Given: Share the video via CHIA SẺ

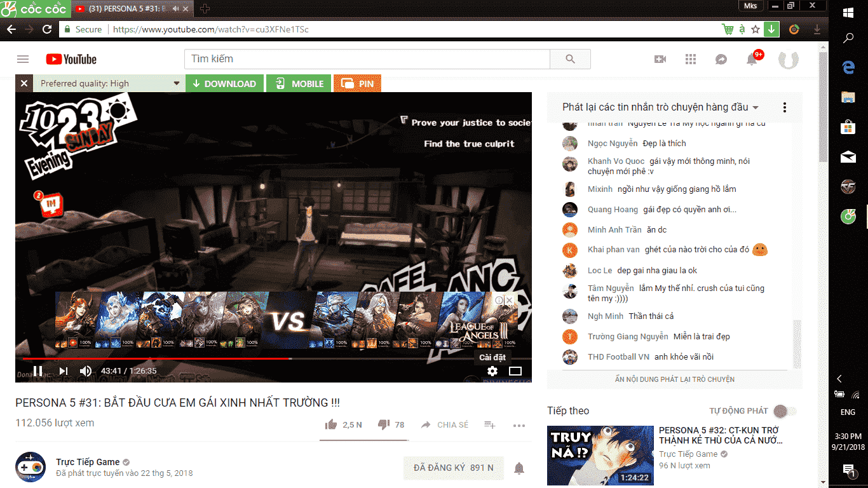Looking at the screenshot, I should pyautogui.click(x=444, y=424).
